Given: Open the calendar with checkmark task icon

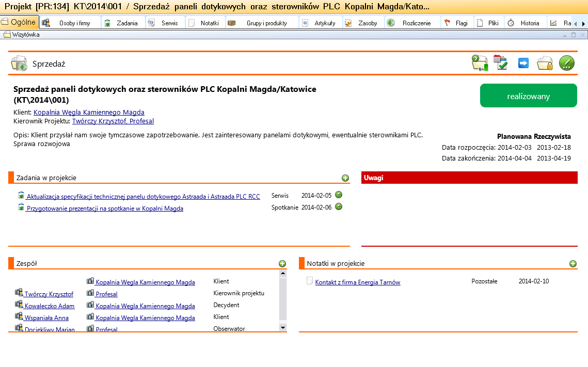Looking at the screenshot, I should pos(500,62).
